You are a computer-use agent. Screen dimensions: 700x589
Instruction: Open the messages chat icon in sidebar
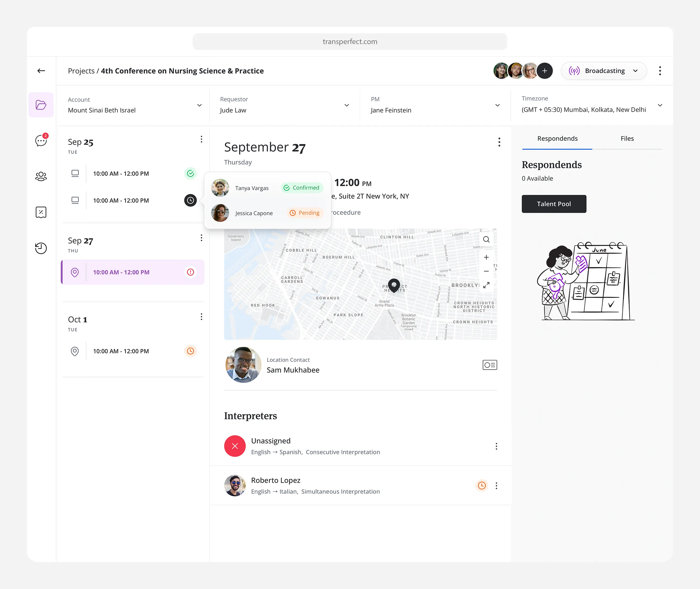click(41, 140)
